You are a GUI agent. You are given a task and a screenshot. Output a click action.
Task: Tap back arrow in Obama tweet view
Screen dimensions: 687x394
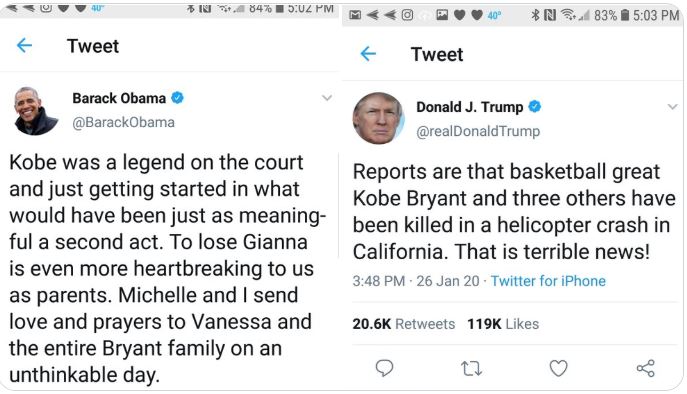click(24, 46)
